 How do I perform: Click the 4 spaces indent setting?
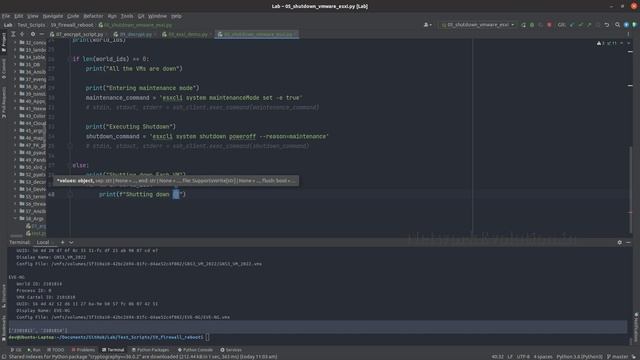coord(543,357)
